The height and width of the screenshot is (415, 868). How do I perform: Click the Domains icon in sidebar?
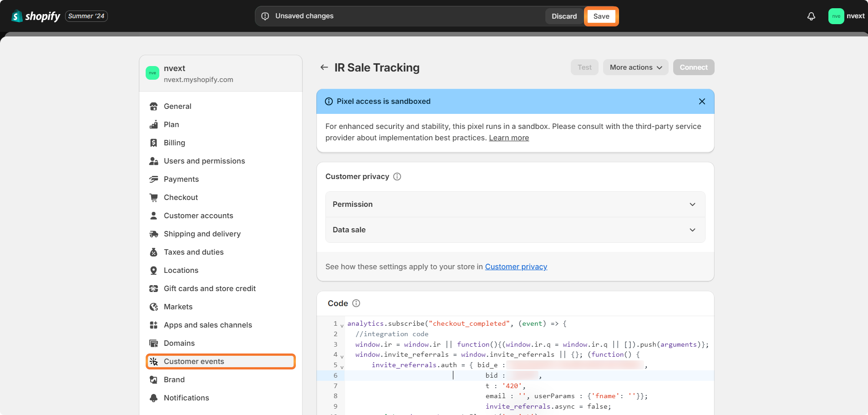(x=154, y=343)
